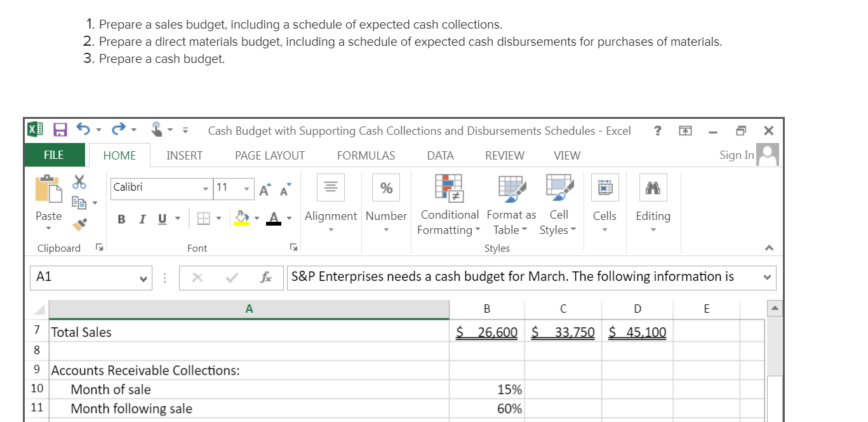Open the Cells group button

pyautogui.click(x=604, y=203)
